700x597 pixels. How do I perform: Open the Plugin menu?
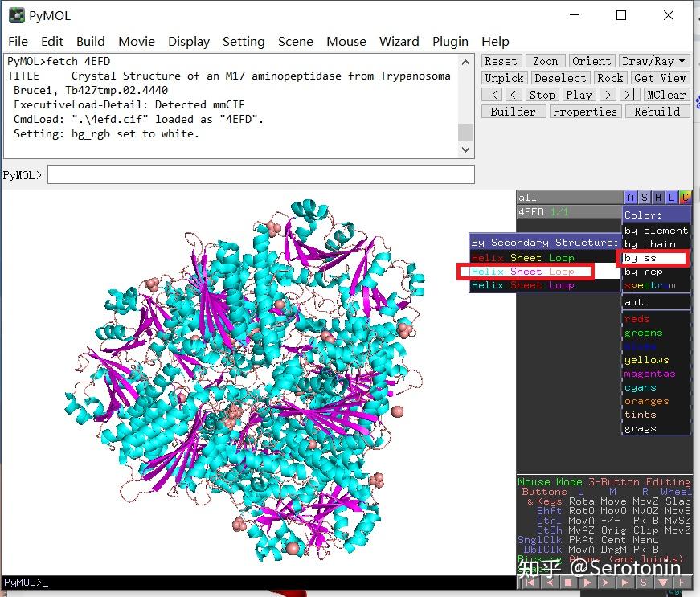click(x=450, y=42)
